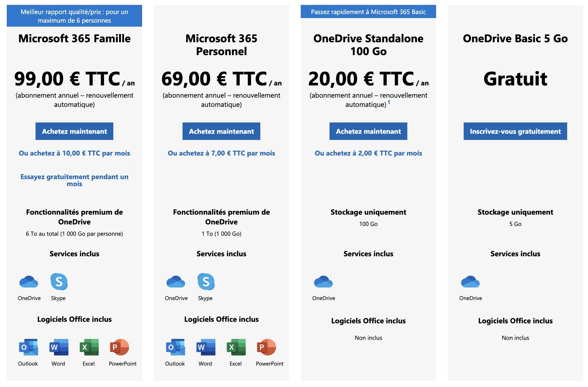Follow the Essayez gratuitement pendant un mois link
The height and width of the screenshot is (387, 588).
click(74, 180)
